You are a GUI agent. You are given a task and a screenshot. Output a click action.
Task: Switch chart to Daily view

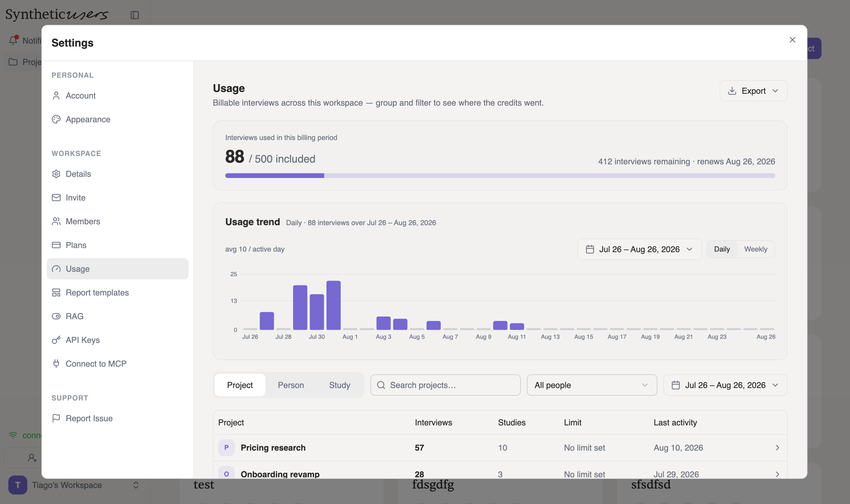point(722,249)
